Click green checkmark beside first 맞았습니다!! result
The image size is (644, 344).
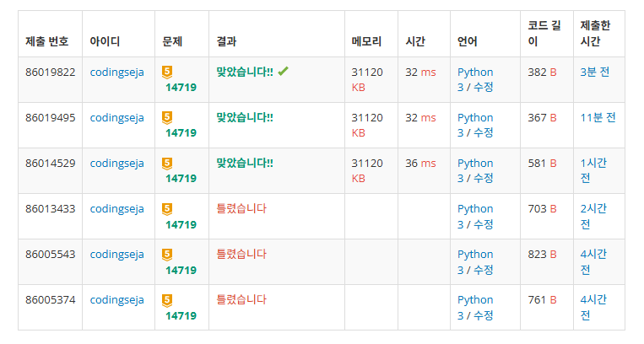coord(283,72)
